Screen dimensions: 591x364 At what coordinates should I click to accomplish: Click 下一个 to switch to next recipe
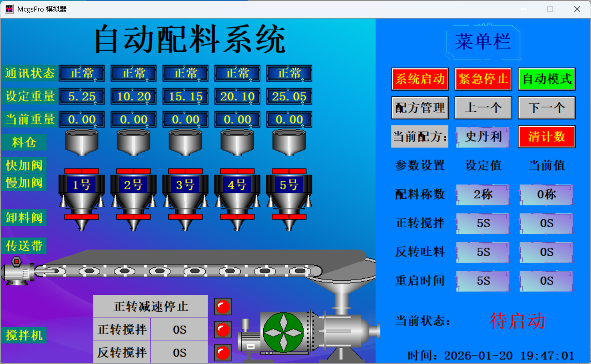pos(546,108)
